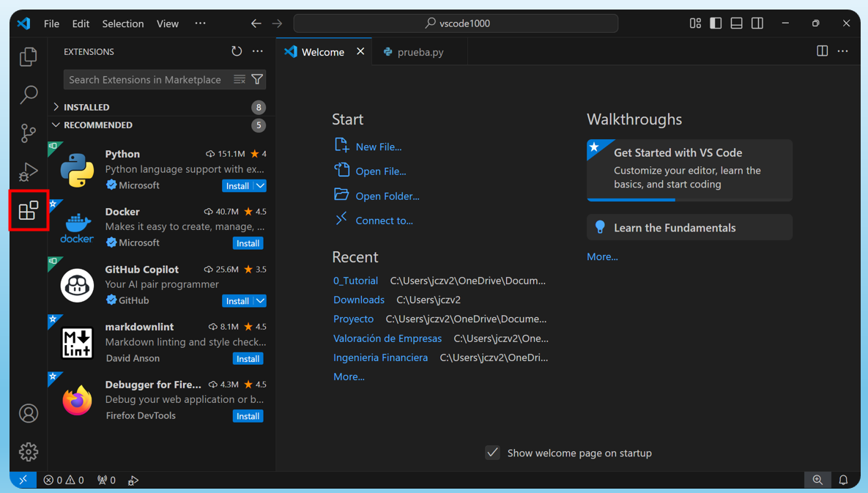Install the Docker extension
The image size is (868, 493).
click(248, 243)
